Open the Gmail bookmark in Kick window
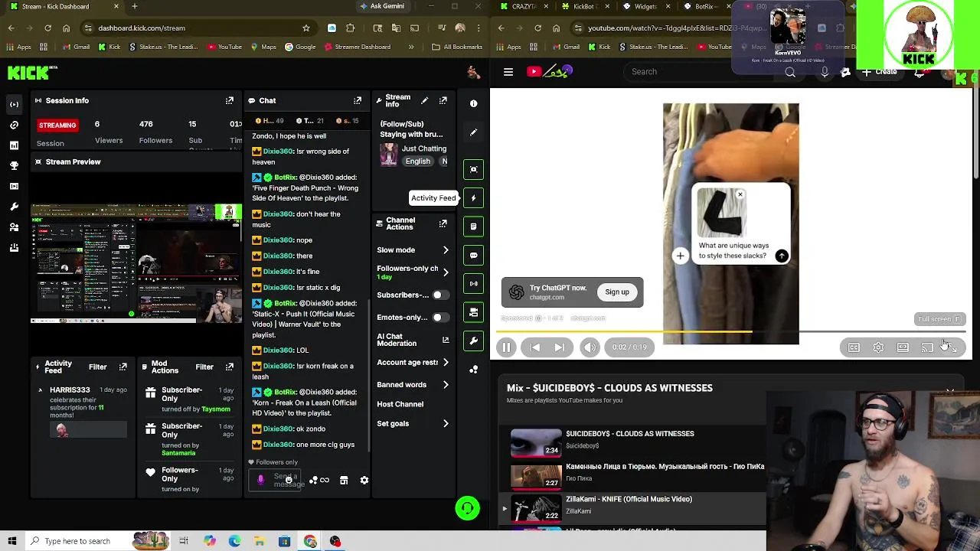Screen dimensions: 980x551 (x=76, y=47)
